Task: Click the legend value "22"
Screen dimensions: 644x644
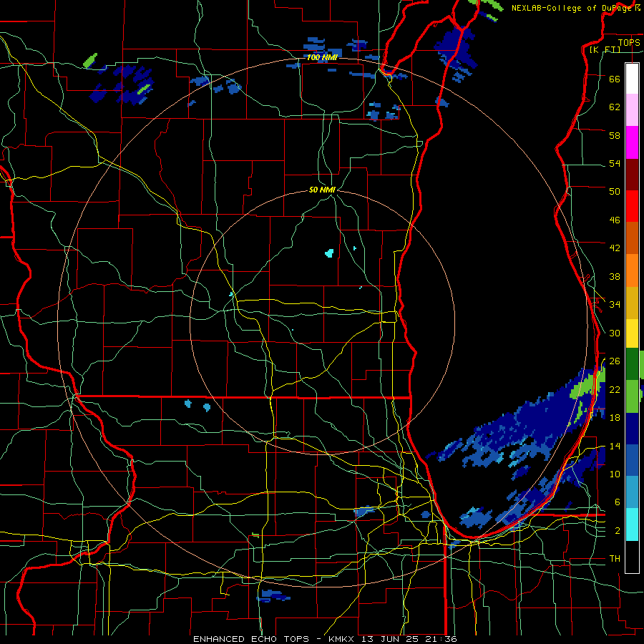Action: pos(615,389)
